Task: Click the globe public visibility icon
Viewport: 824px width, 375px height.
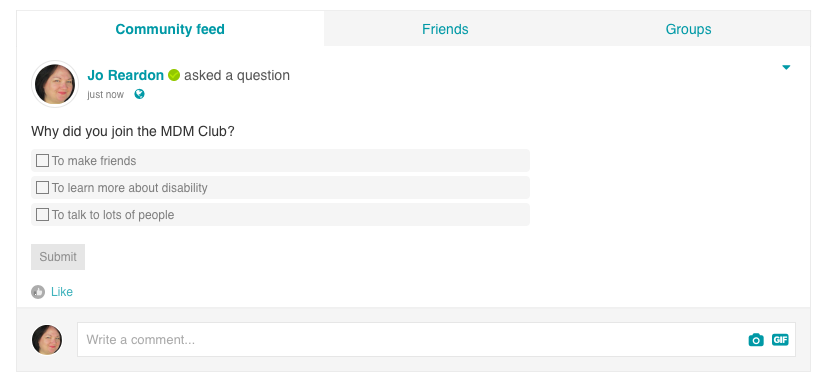Action: 139,94
